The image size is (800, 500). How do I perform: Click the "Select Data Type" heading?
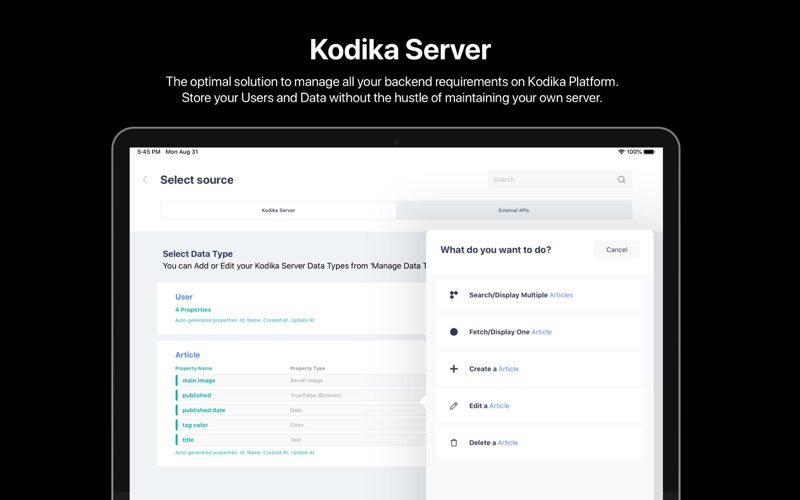(197, 254)
